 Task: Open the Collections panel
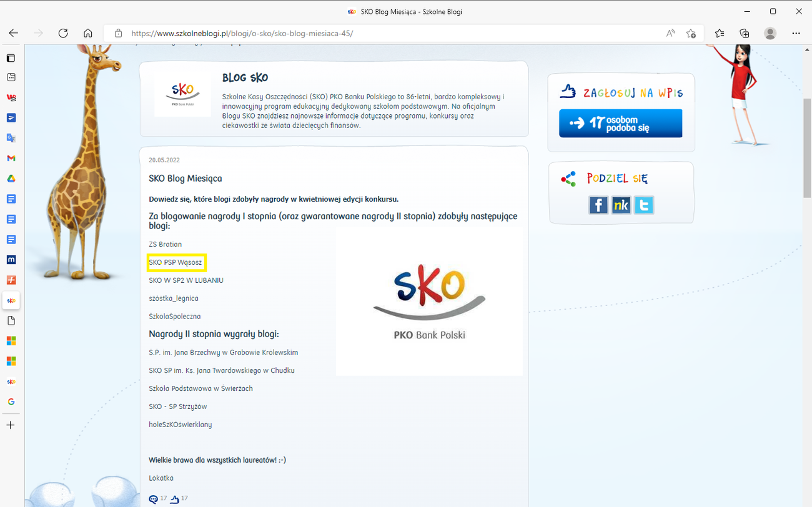[x=745, y=33]
